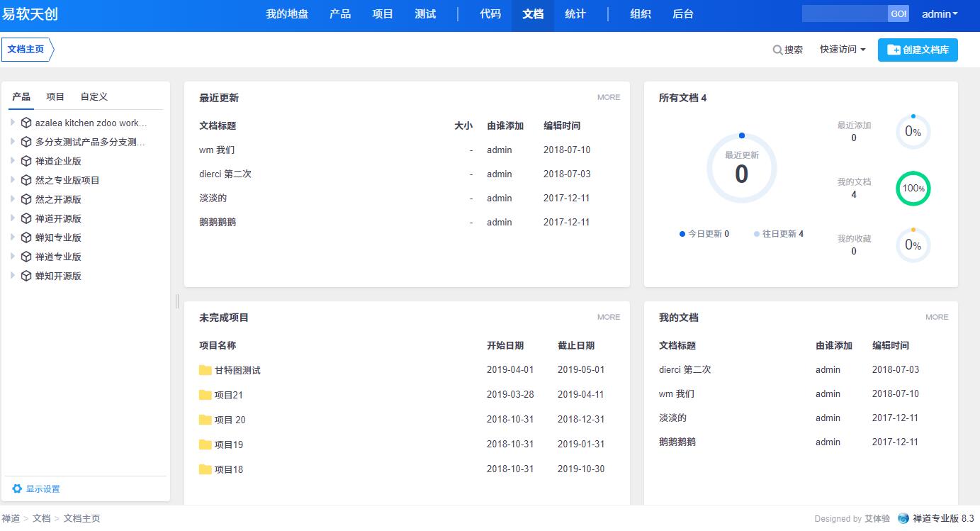This screenshot has width=980, height=531.
Task: Click the display settings gear icon
Action: (17, 488)
